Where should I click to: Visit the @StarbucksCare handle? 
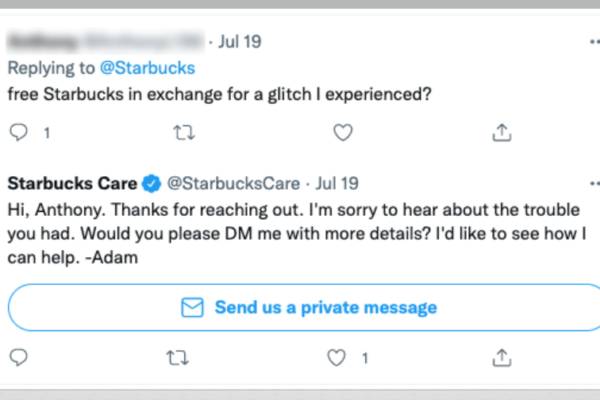click(x=233, y=183)
